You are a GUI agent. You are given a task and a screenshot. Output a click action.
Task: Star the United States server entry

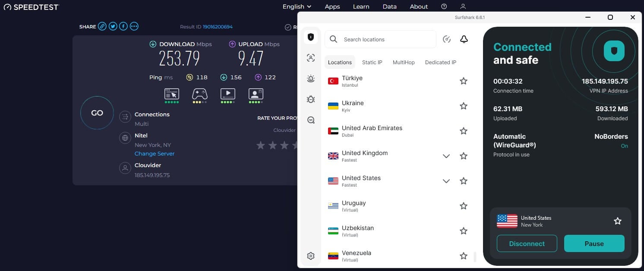coord(463,181)
